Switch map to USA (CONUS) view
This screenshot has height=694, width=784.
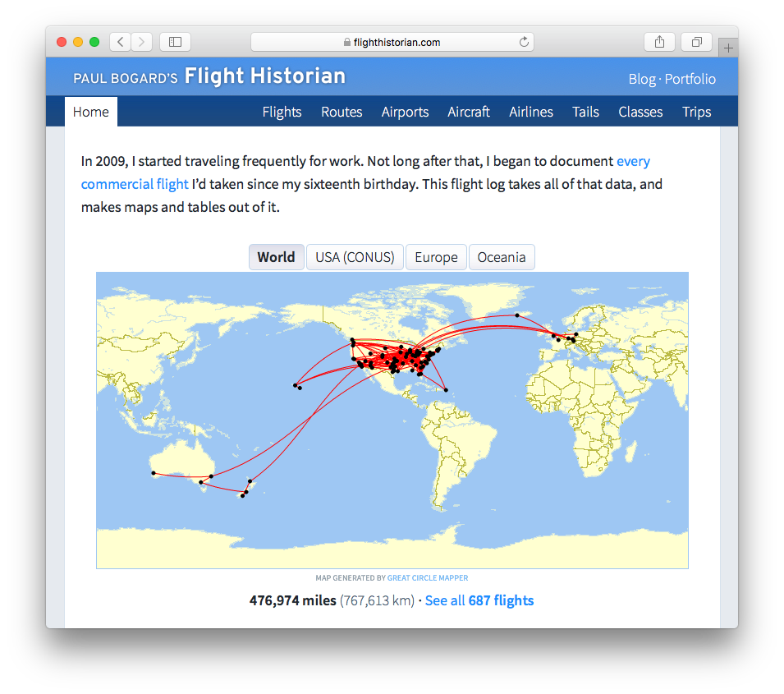point(354,257)
